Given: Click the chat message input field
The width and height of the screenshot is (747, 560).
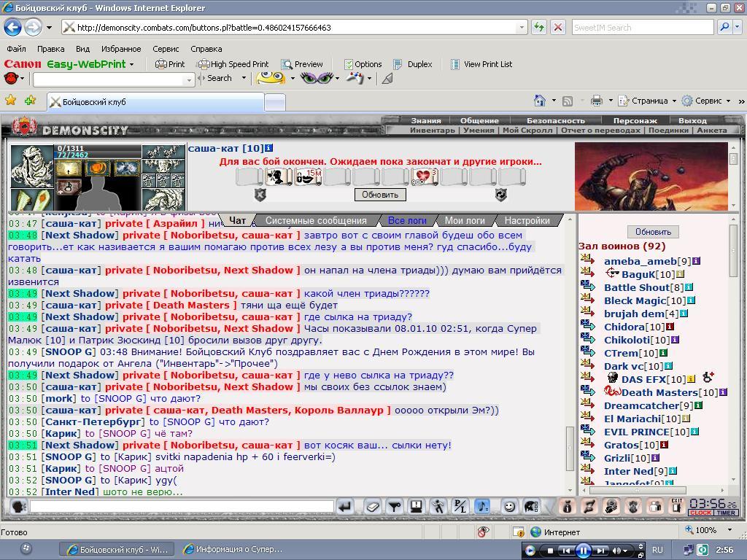Looking at the screenshot, I should pyautogui.click(x=182, y=506).
